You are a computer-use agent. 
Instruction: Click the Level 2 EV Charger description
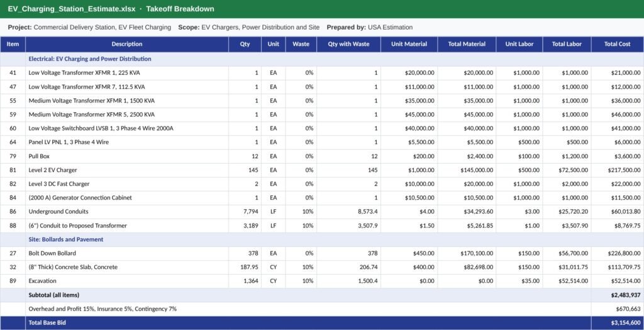coord(53,170)
